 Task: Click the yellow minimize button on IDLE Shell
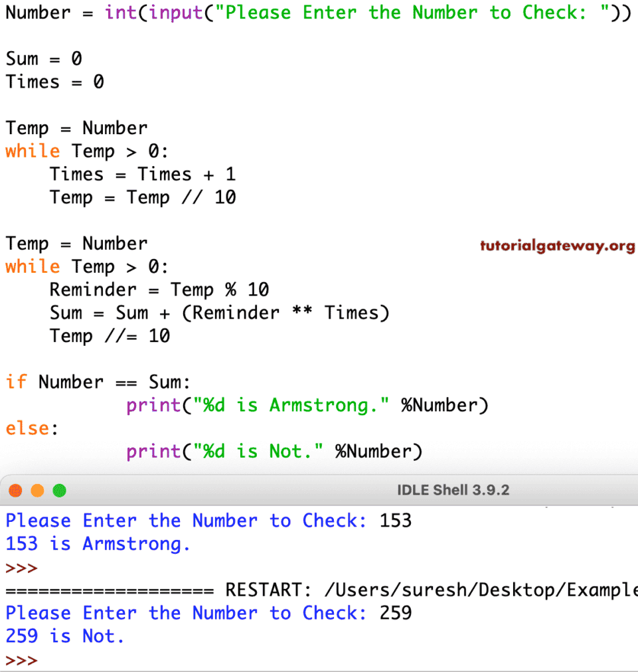pos(37,490)
